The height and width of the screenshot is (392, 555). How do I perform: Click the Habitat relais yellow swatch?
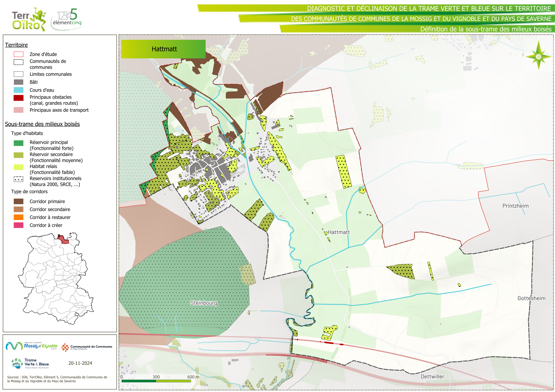click(18, 167)
